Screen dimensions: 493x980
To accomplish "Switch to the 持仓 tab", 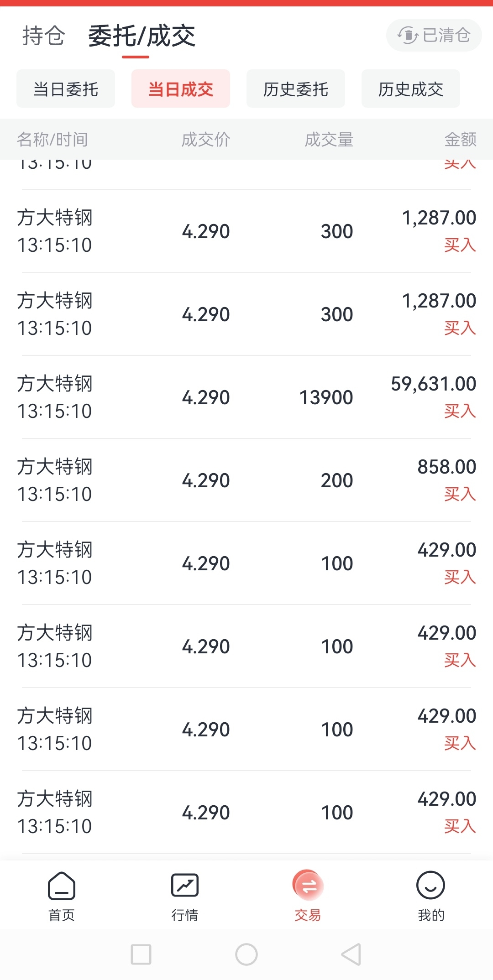I will click(x=44, y=36).
